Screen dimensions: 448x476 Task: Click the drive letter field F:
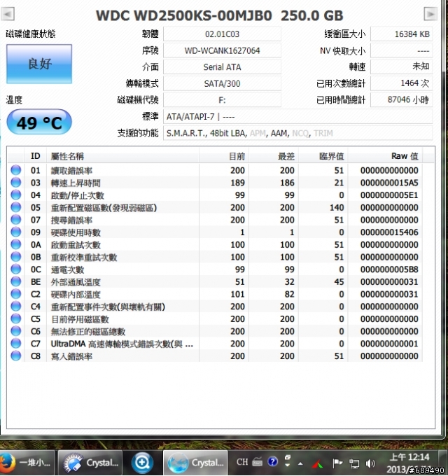[x=222, y=100]
